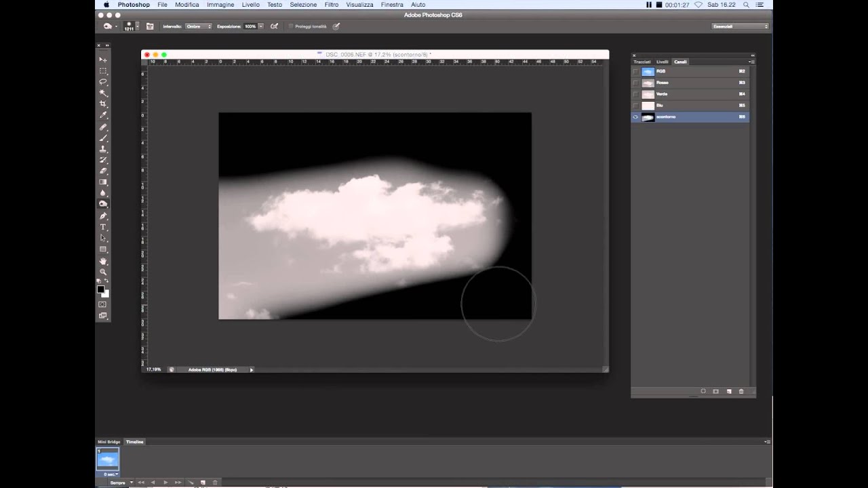This screenshot has height=488, width=868.
Task: Select the Lasso tool
Action: (103, 82)
